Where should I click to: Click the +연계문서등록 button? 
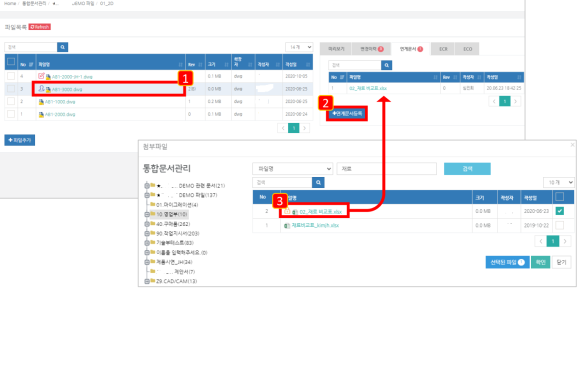pyautogui.click(x=347, y=114)
